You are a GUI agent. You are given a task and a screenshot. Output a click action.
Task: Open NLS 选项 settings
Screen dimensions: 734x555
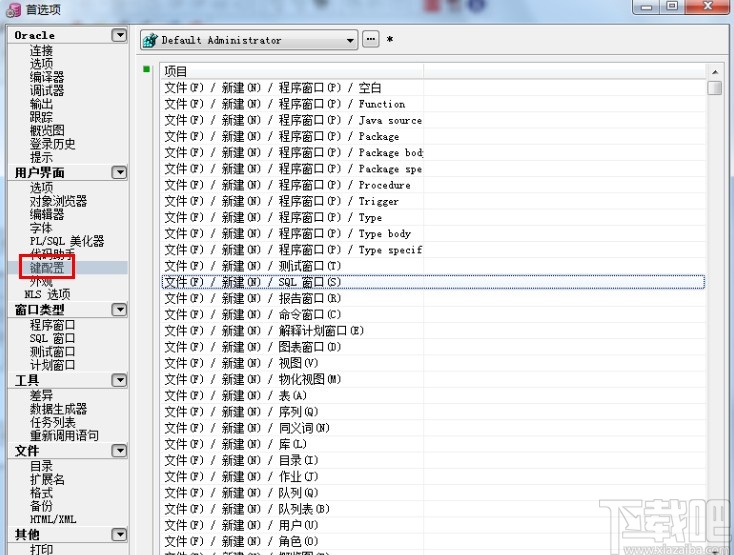click(x=47, y=294)
